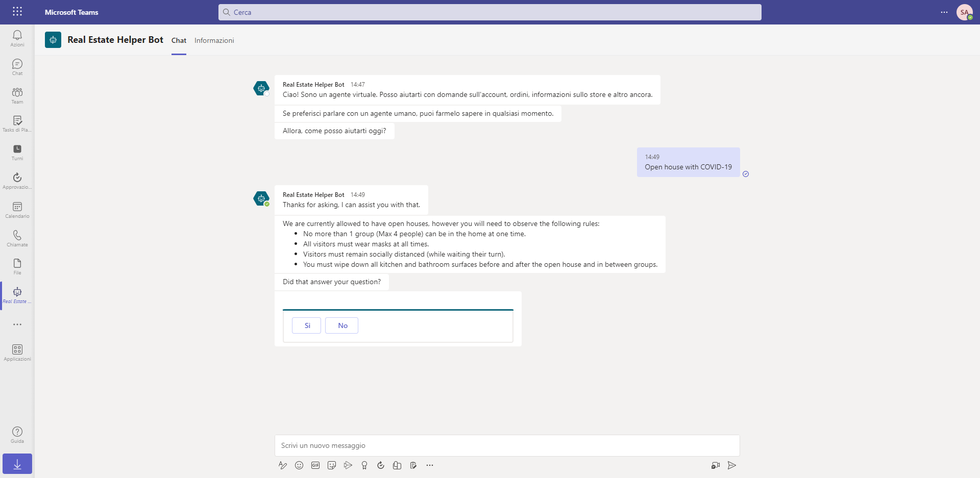Open Turni from the left sidebar
Screen dimensions: 980x478
click(17, 152)
